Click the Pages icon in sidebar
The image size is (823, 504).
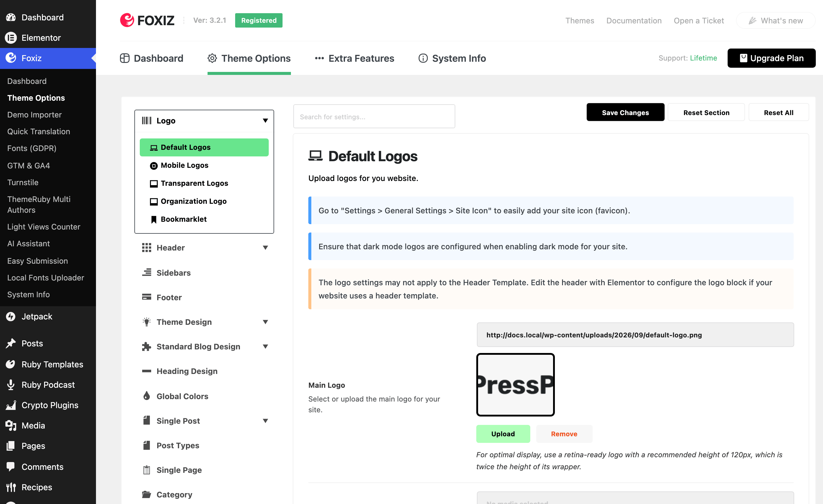11,446
